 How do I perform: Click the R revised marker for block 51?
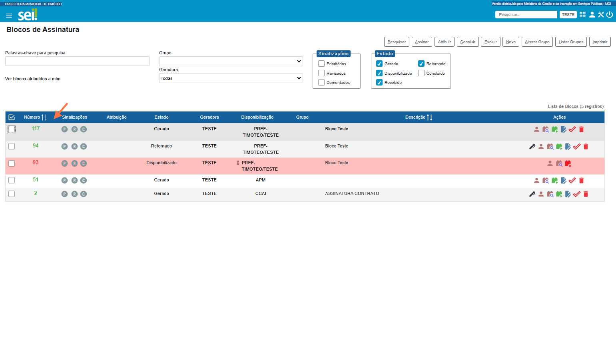[x=74, y=181]
